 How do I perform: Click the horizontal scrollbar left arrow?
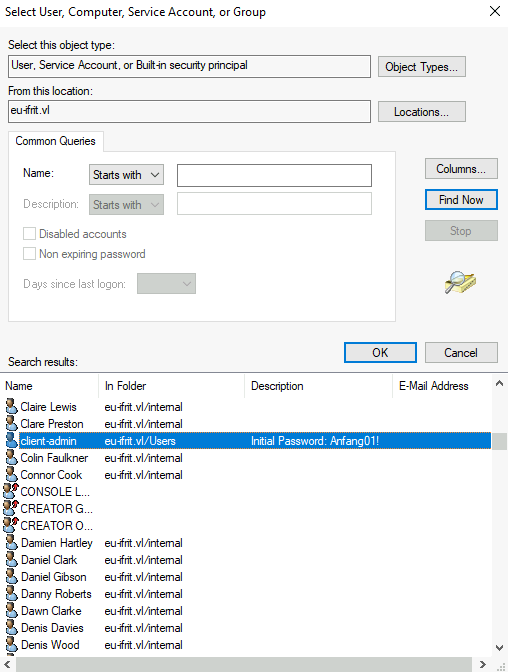(7, 664)
